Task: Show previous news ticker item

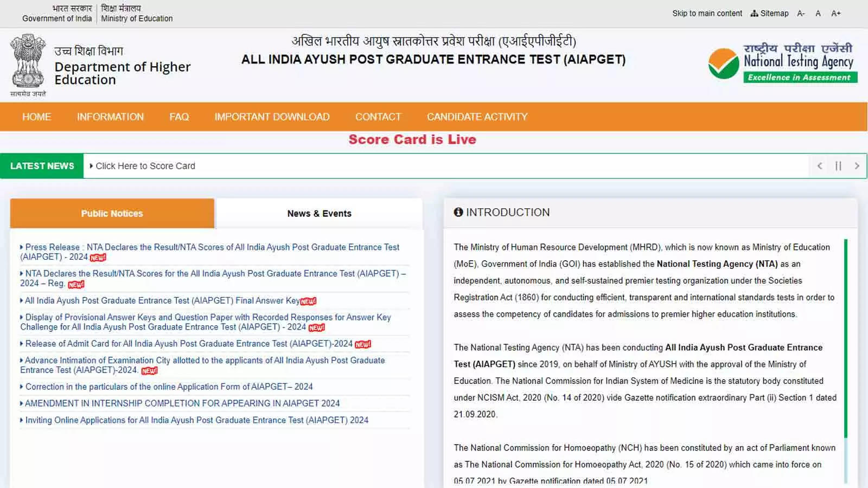Action: click(820, 166)
